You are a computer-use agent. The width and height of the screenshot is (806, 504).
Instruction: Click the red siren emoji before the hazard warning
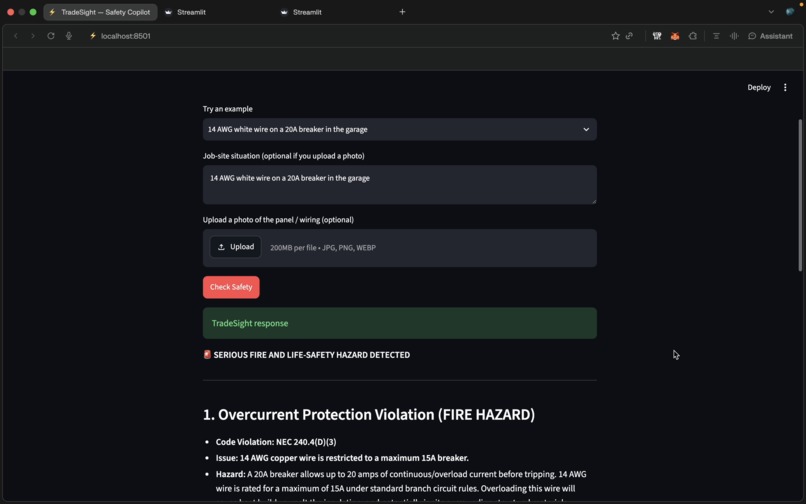click(x=207, y=354)
